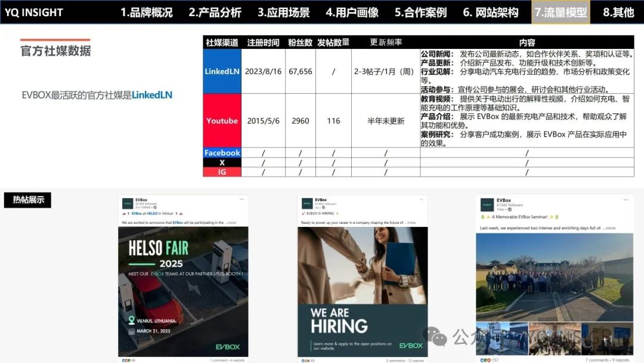Click reaction icons under the HELSO post
Screen dimensions: 644x363
[x=126, y=360]
